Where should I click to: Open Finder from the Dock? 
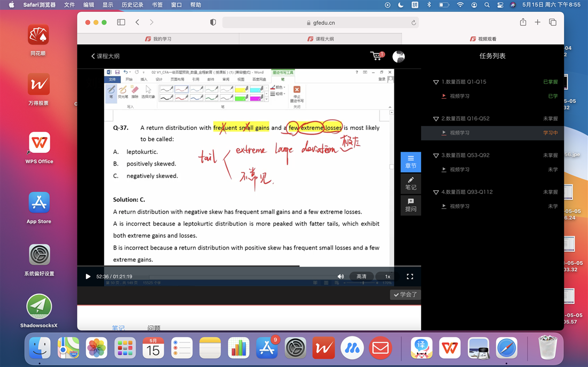40,348
